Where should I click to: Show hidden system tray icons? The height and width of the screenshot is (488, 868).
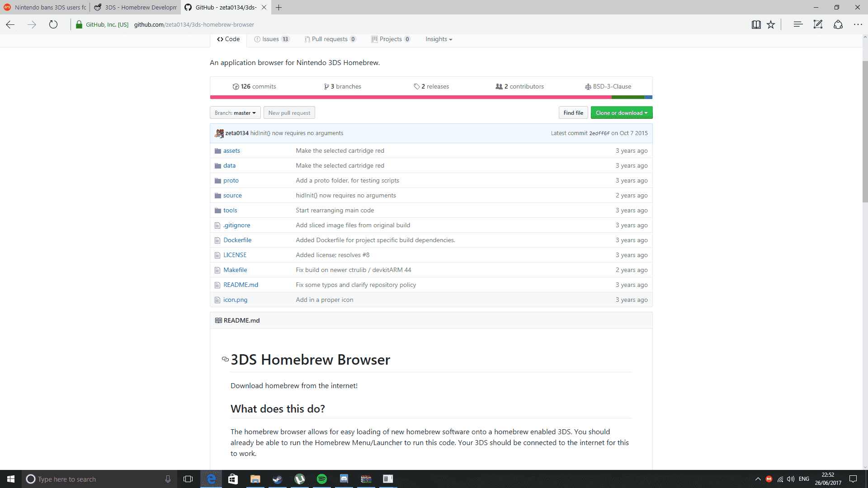tap(758, 479)
